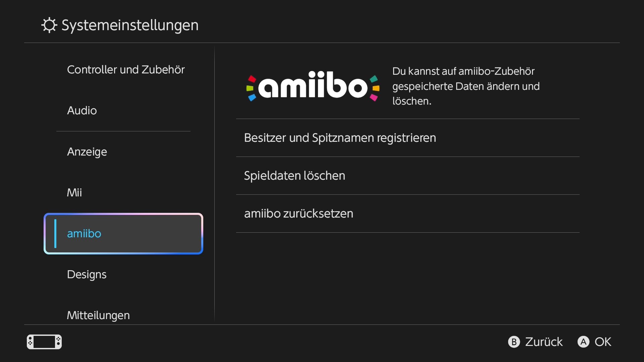Click the blue amiibo selection indicator bar
Image resolution: width=644 pixels, height=362 pixels.
point(55,234)
